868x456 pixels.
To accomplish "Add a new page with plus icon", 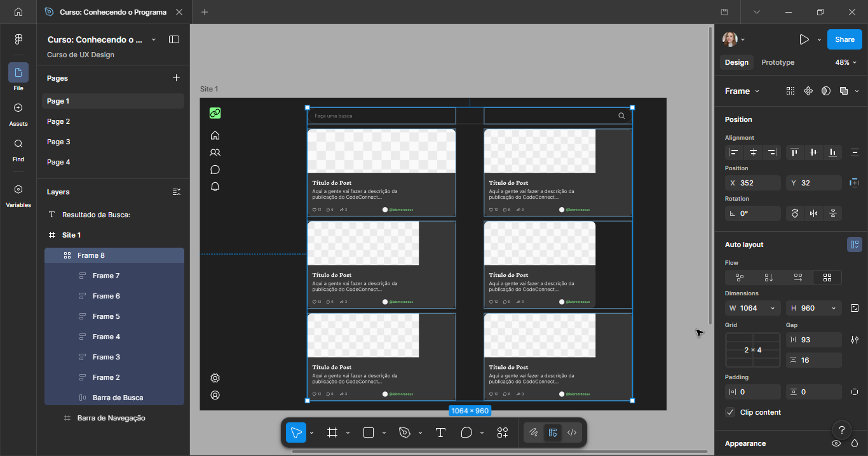I will pos(176,78).
